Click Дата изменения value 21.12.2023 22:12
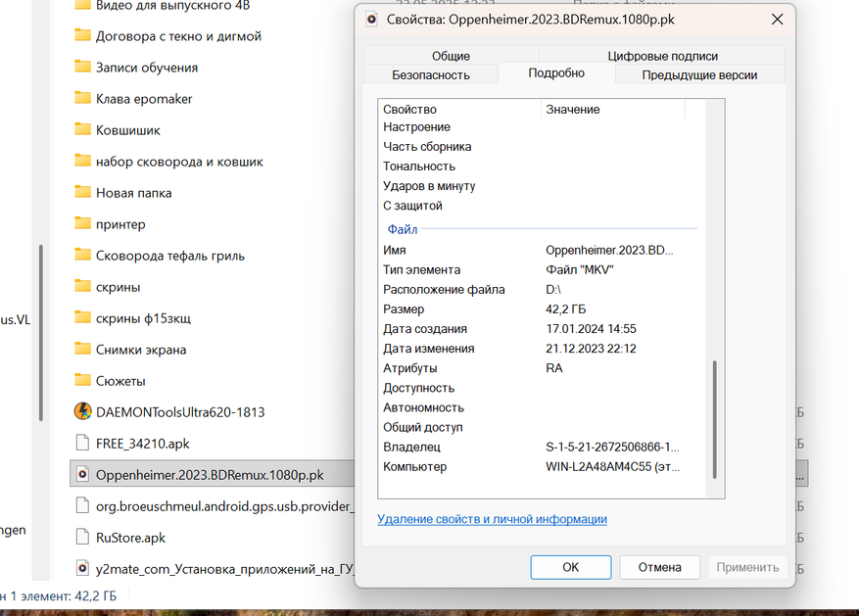859x616 pixels. click(x=591, y=349)
